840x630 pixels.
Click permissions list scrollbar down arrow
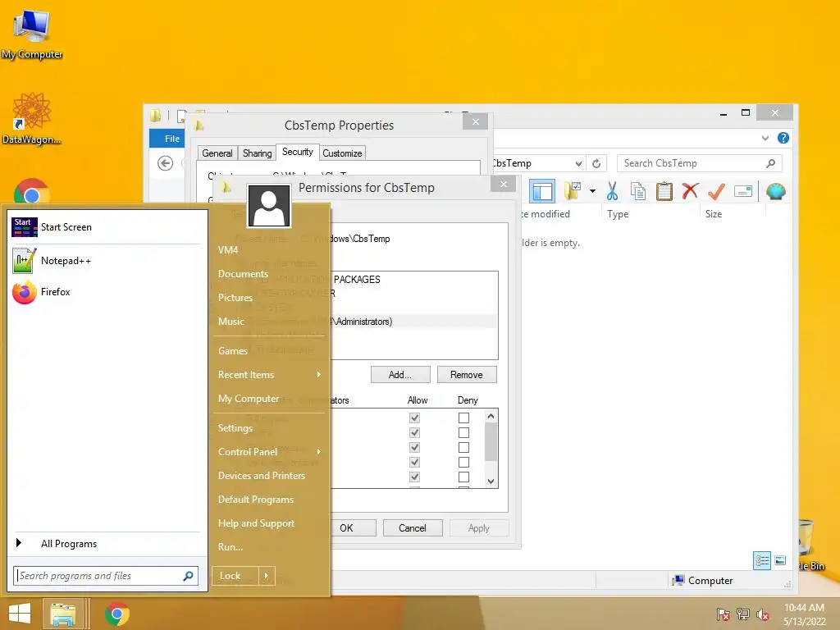[x=491, y=481]
